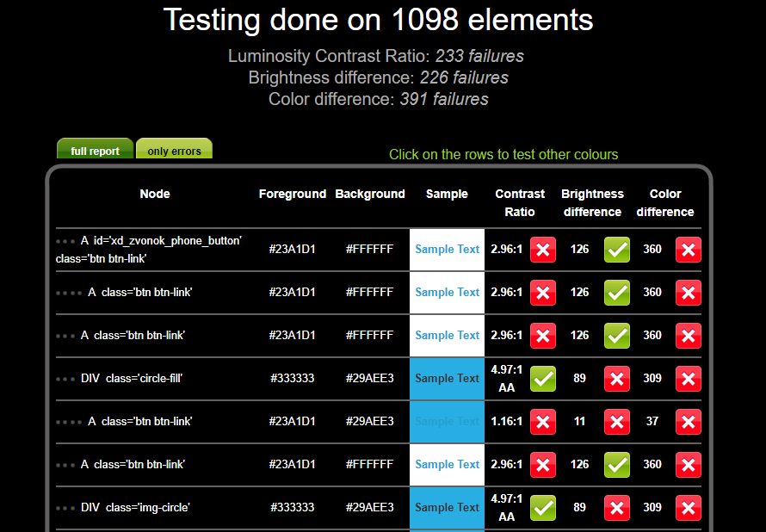Click Sample Text swatch in circle-fill row
The height and width of the screenshot is (532, 766).
[x=447, y=379]
